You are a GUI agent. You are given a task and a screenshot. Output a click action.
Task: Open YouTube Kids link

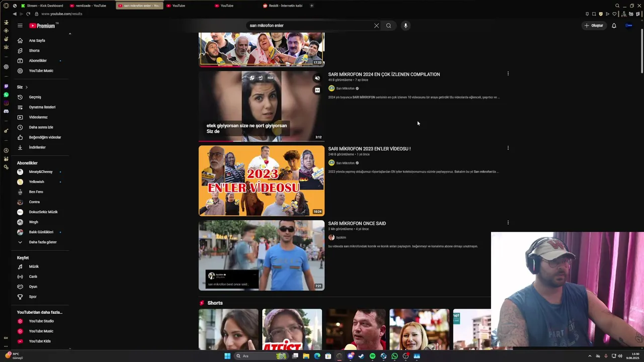(x=40, y=341)
